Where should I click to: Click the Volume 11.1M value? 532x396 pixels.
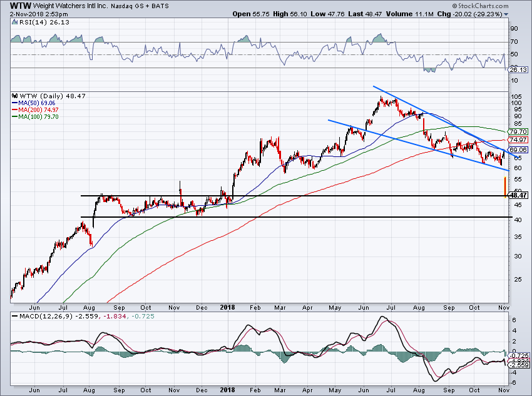pos(409,14)
